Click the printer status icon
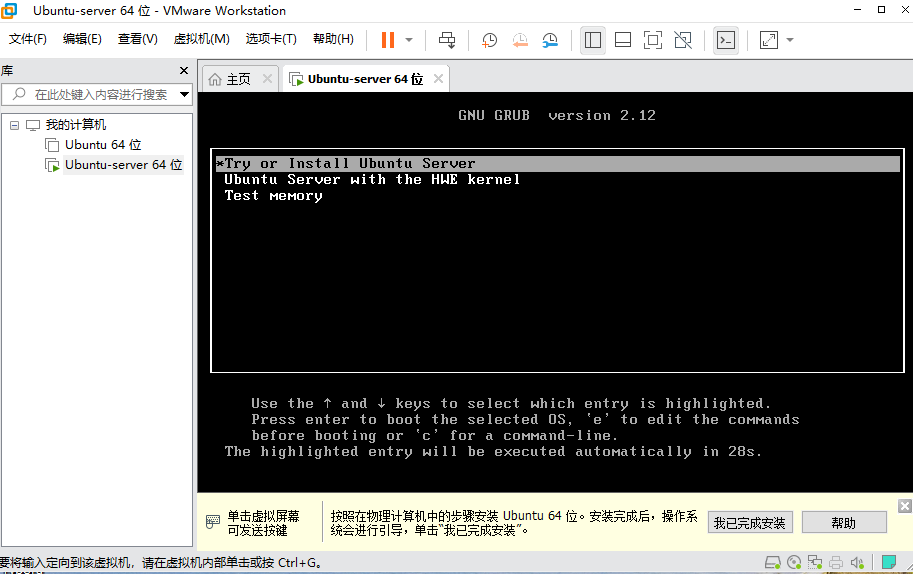 [836, 562]
